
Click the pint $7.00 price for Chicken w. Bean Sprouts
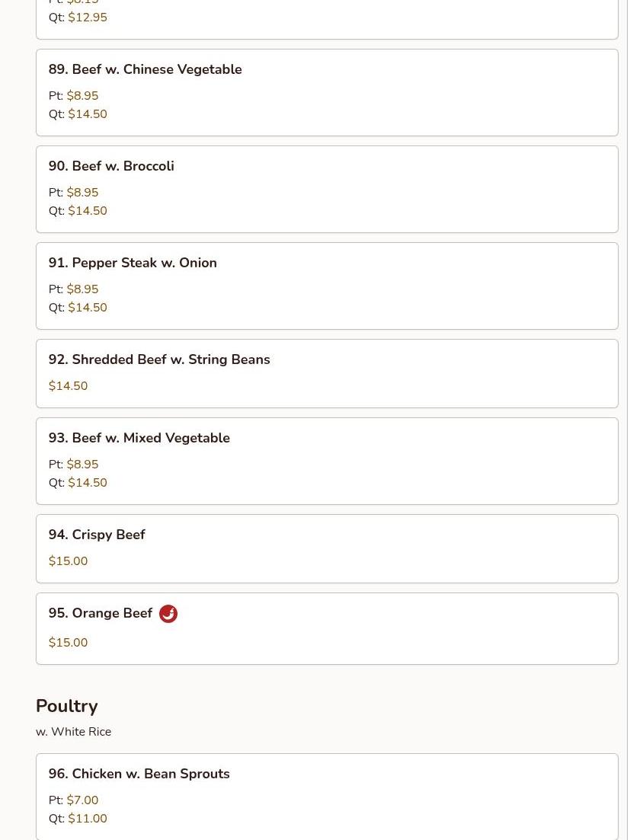[x=82, y=800]
